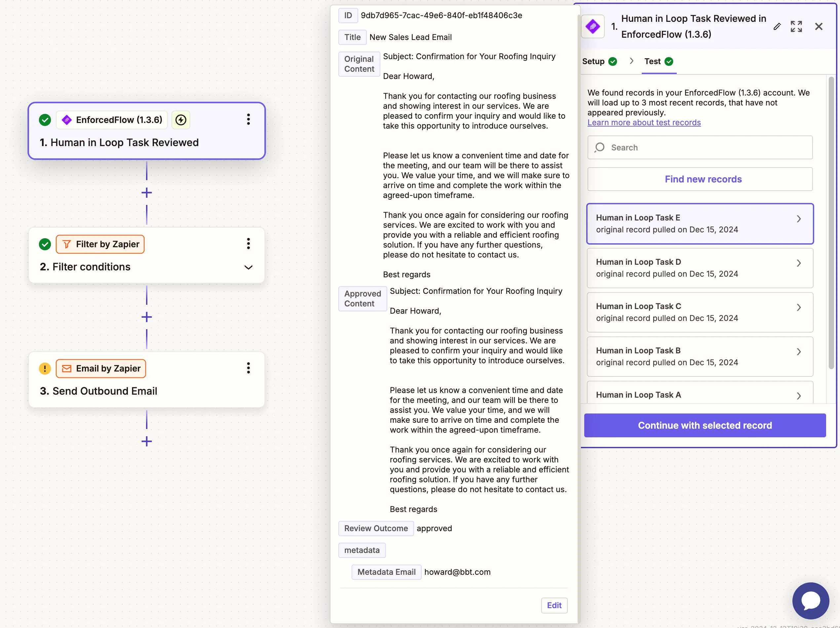
Task: Click the records list scrollbar
Action: [x=831, y=222]
